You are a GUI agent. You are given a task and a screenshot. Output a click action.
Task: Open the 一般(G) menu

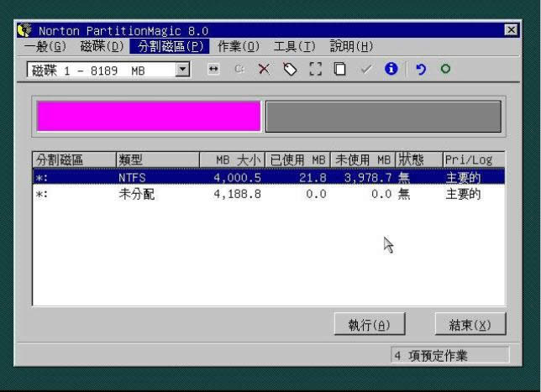click(45, 45)
